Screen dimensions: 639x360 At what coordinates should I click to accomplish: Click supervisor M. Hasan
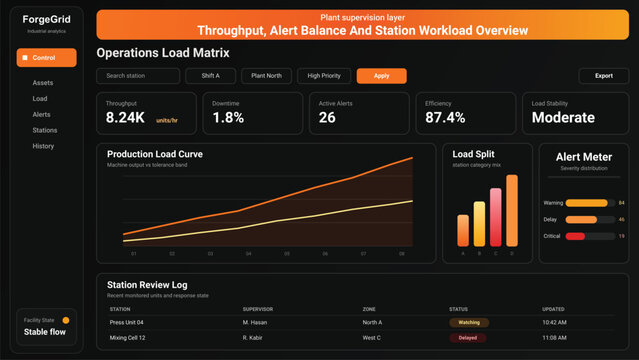pos(255,322)
